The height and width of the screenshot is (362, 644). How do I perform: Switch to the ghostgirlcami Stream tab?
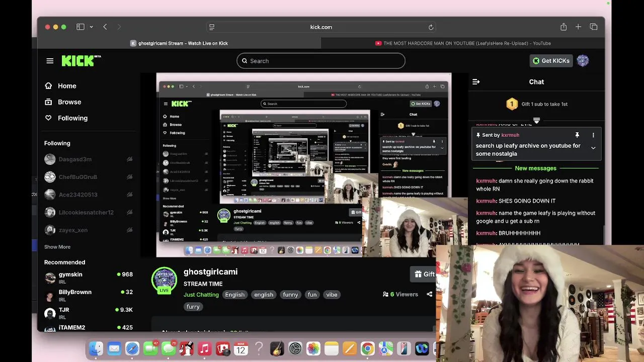[179, 43]
